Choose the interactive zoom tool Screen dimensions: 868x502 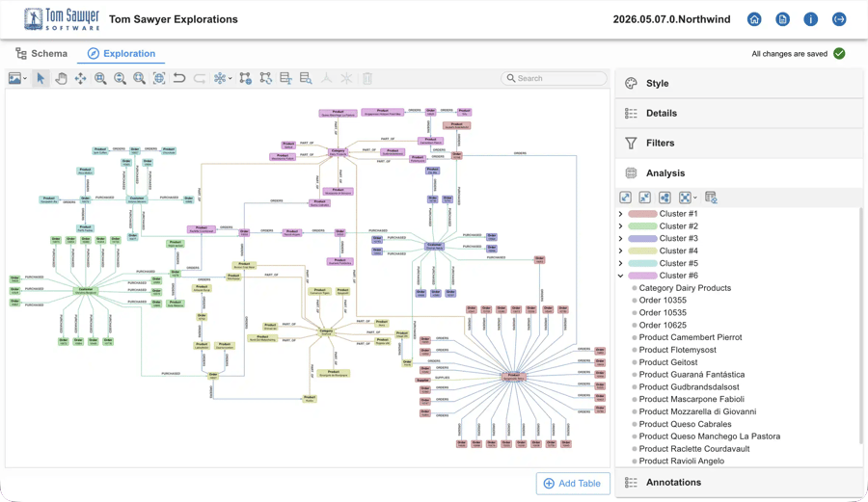click(x=120, y=78)
